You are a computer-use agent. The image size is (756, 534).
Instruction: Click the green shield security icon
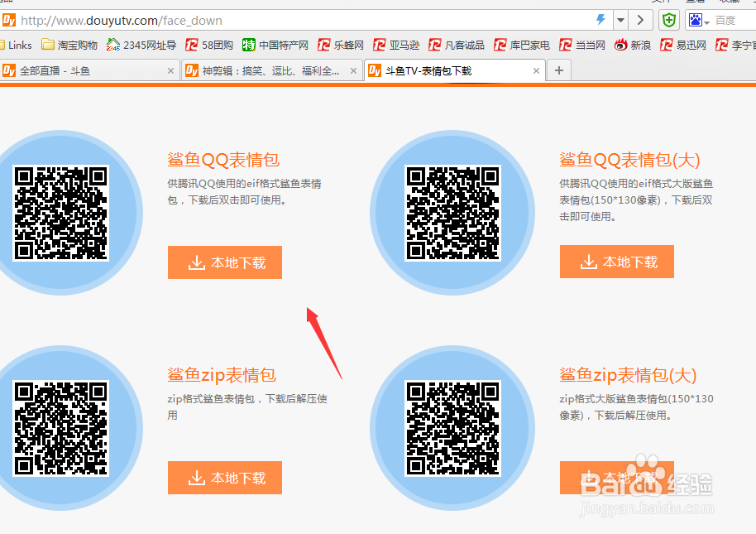coord(668,20)
